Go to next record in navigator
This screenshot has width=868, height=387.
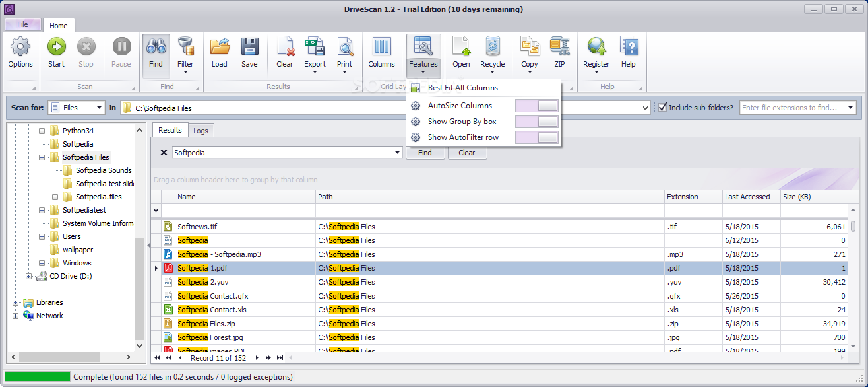(x=257, y=358)
